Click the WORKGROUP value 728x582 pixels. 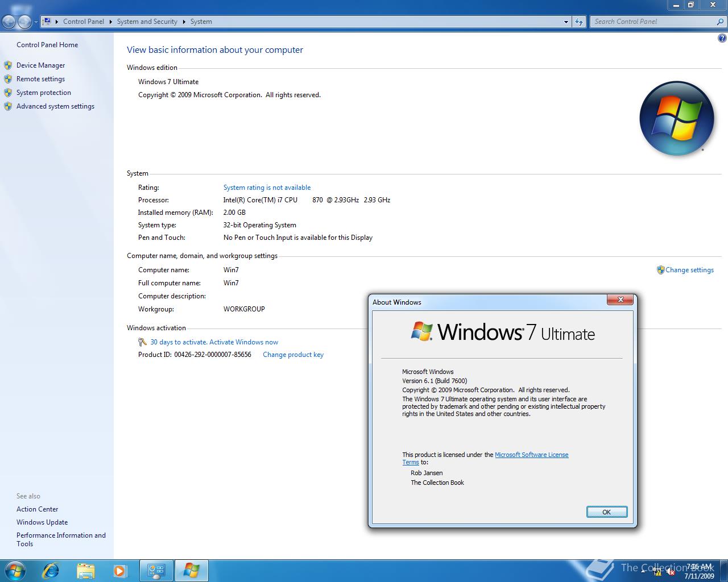tap(244, 309)
